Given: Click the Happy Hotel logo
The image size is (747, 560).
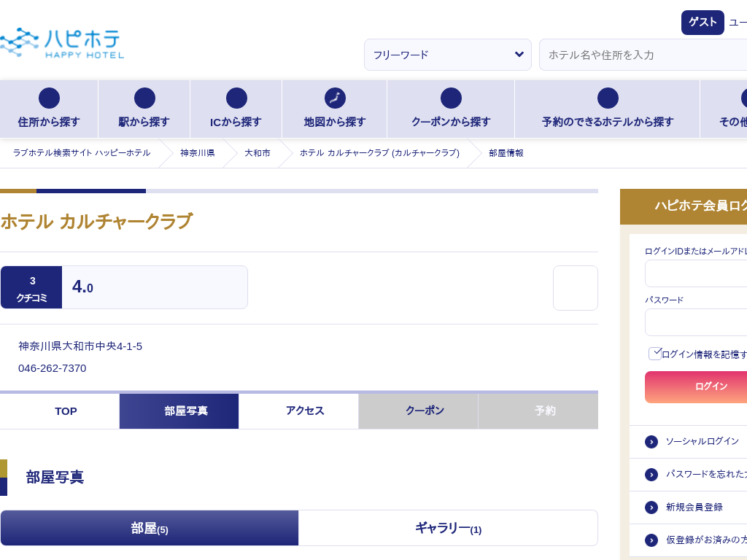Looking at the screenshot, I should (x=62, y=43).
